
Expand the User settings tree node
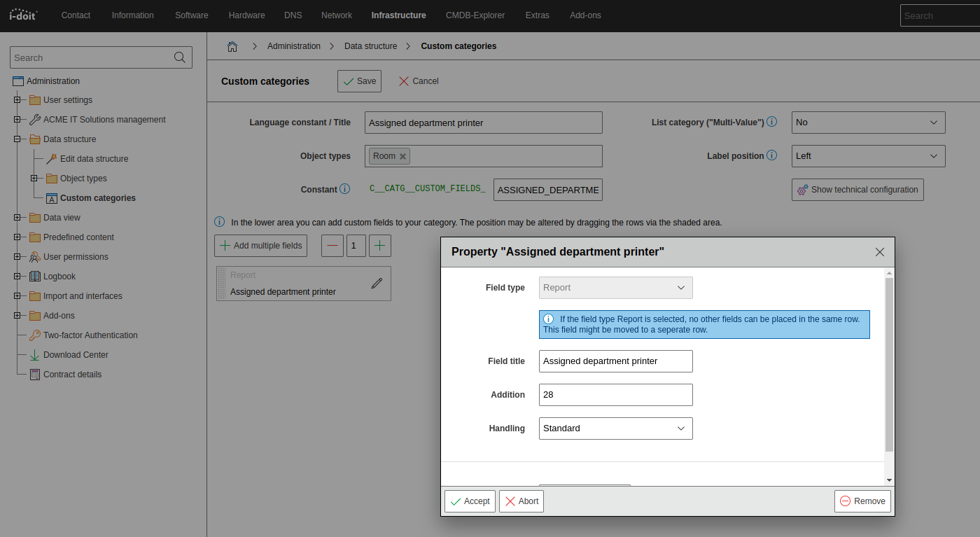click(x=17, y=100)
